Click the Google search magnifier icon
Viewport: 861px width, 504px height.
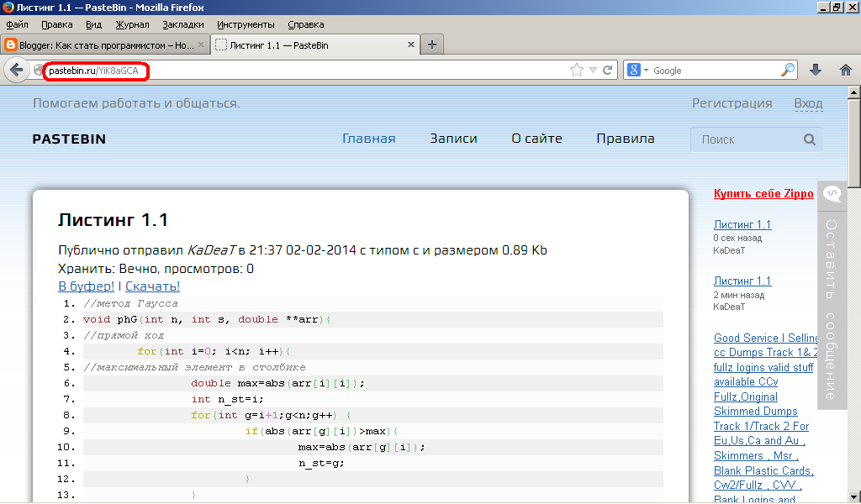787,70
